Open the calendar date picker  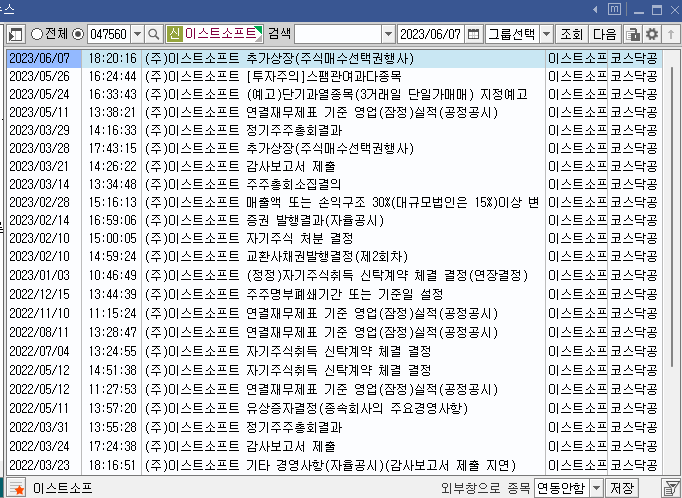pos(473,34)
